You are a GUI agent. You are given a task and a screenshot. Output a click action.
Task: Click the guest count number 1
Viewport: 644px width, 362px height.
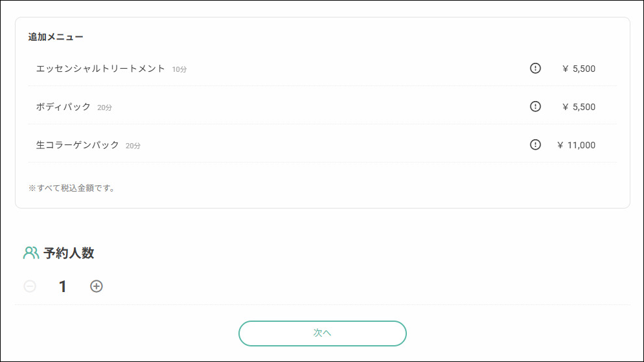coord(62,286)
